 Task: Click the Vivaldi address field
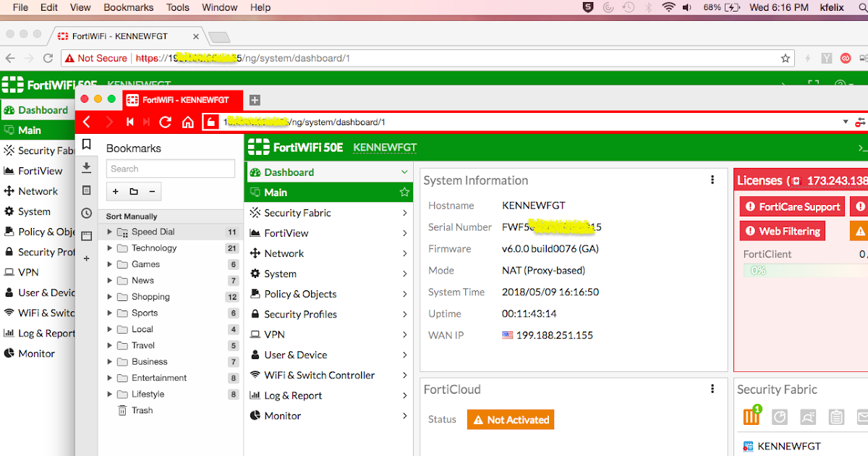pos(528,122)
